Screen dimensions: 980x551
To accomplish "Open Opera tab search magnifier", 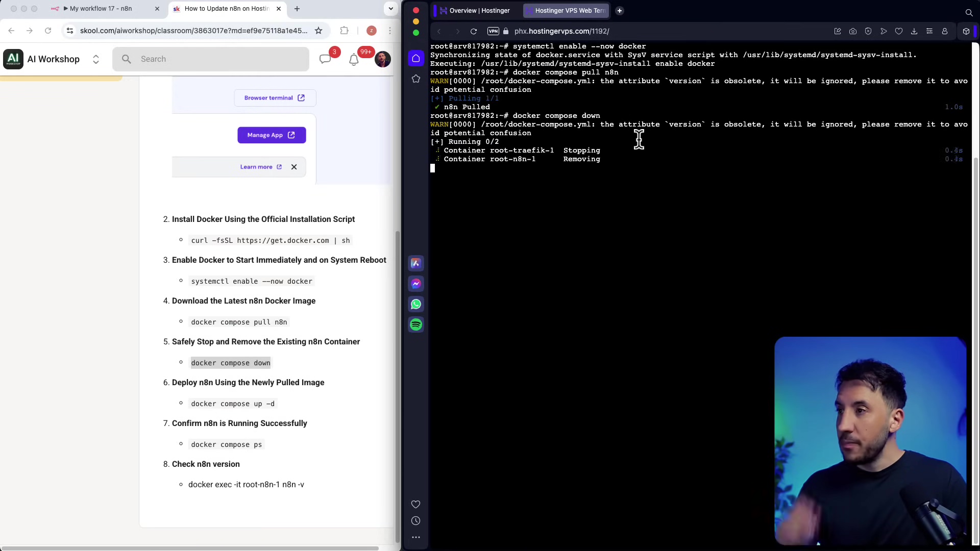I will click(x=969, y=12).
